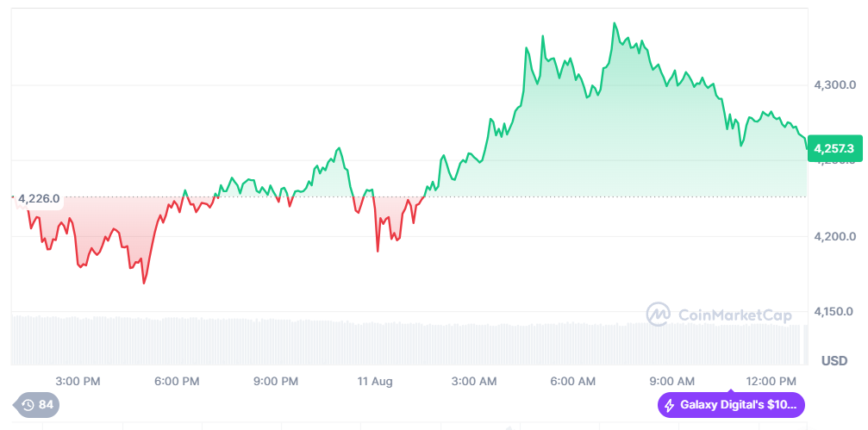Select the 6:00 AM time axis marker
Viewport: 868px width, 430px height.
[x=573, y=381]
